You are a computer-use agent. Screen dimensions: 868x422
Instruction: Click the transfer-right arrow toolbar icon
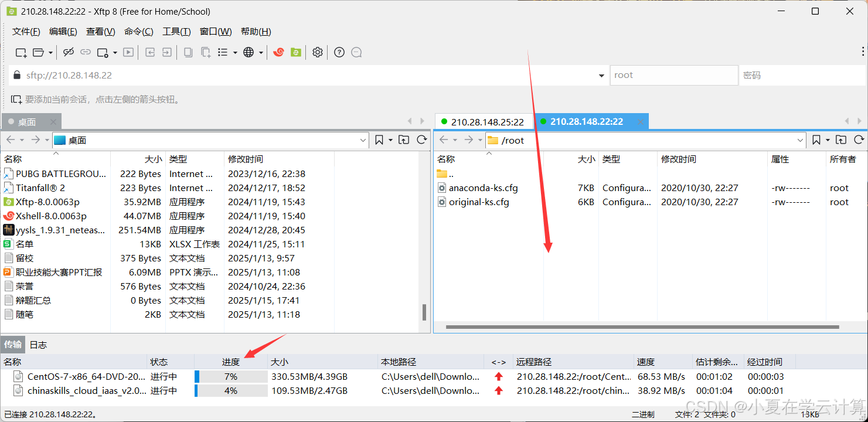coord(167,52)
